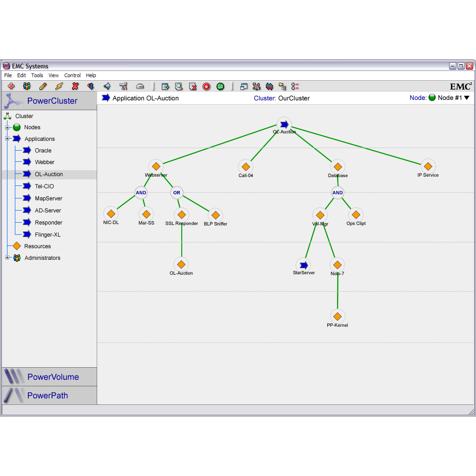Viewport: 476px width, 476px height.
Task: Click the StarServer application node
Action: (304, 265)
